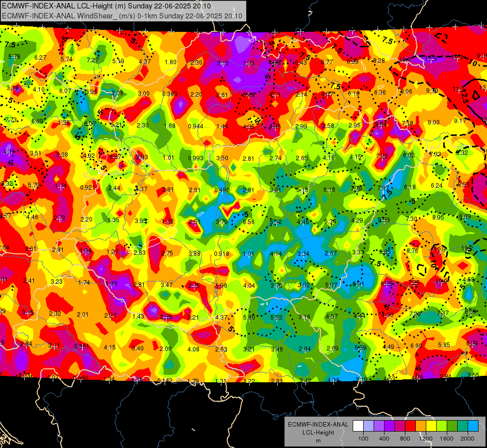Click the wind shear value "6.24"

click(x=436, y=185)
